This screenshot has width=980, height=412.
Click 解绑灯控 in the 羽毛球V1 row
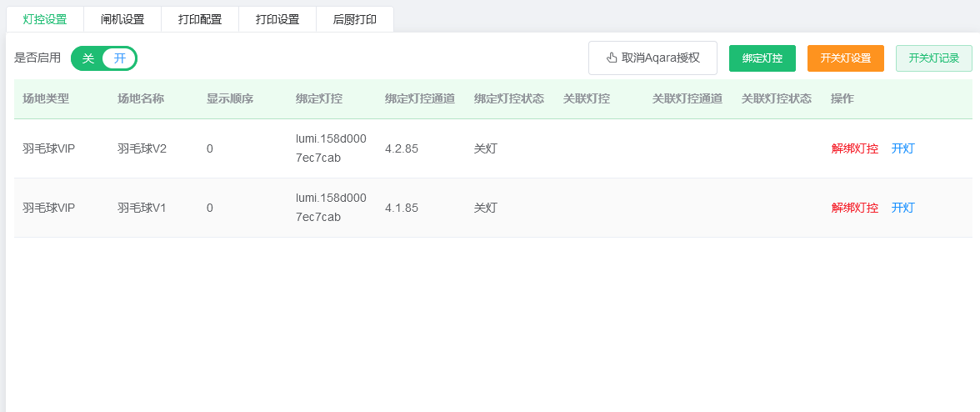coord(854,208)
